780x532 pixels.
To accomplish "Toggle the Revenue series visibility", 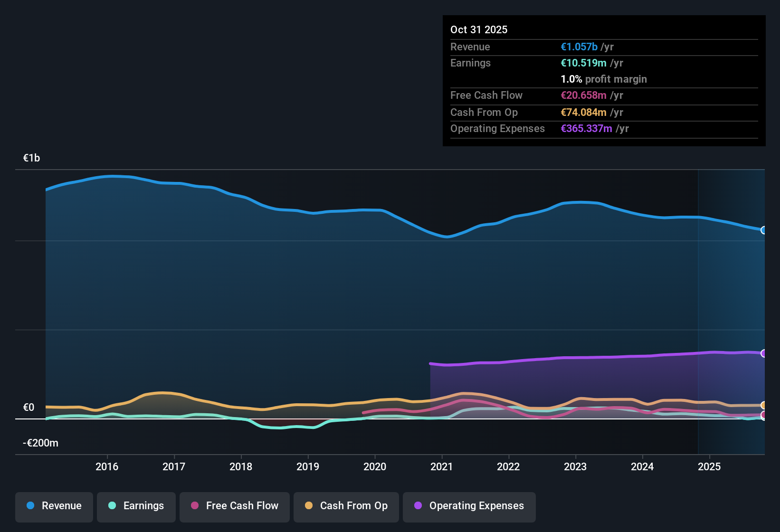I will (x=54, y=506).
